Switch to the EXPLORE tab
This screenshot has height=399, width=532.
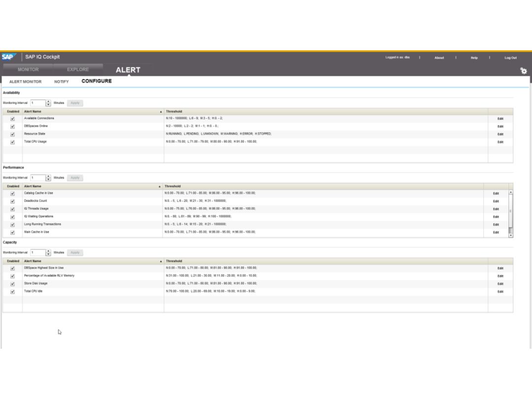pyautogui.click(x=78, y=69)
